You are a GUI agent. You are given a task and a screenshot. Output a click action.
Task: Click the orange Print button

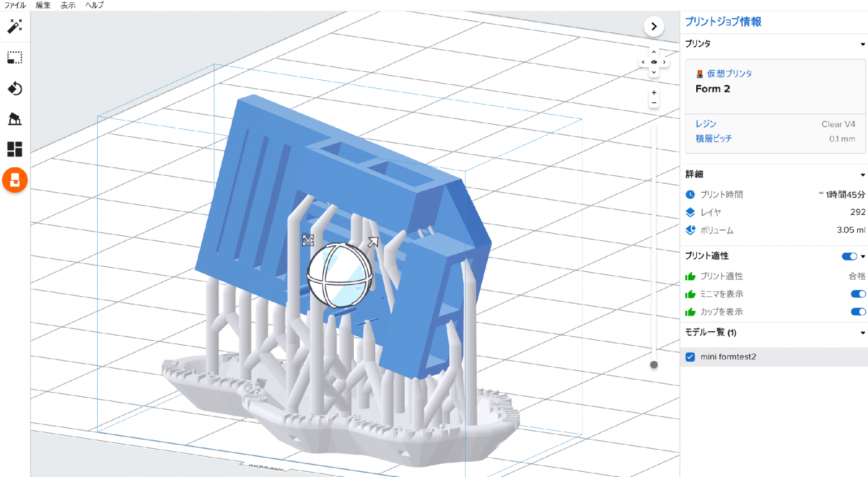click(x=14, y=180)
